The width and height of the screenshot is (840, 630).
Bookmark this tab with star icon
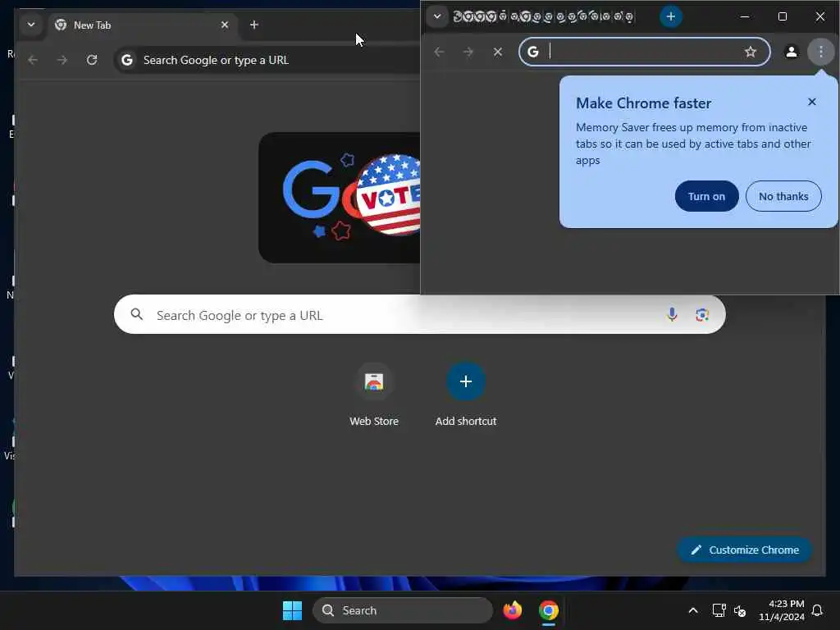click(750, 52)
